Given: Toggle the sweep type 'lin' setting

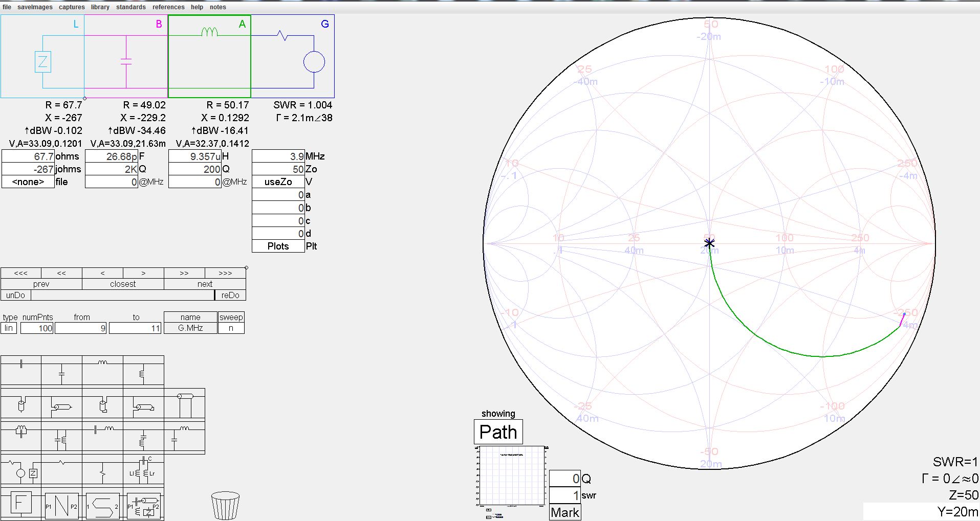Looking at the screenshot, I should pyautogui.click(x=9, y=328).
